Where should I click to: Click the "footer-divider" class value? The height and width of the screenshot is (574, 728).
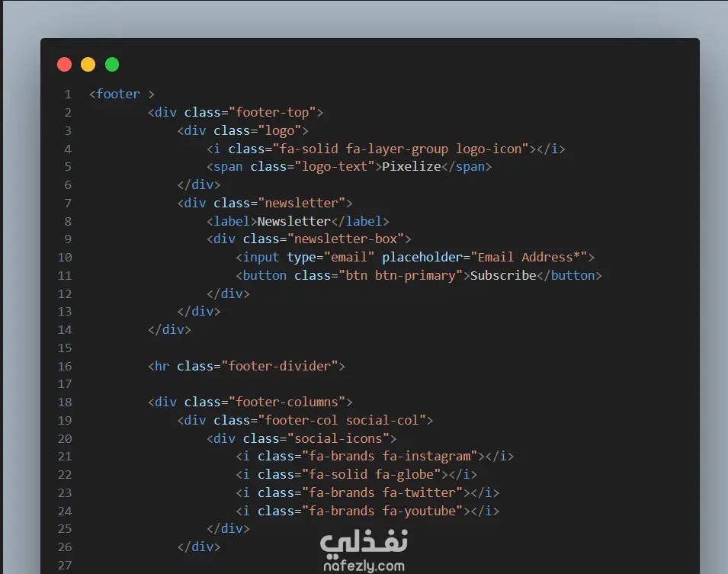[280, 367]
